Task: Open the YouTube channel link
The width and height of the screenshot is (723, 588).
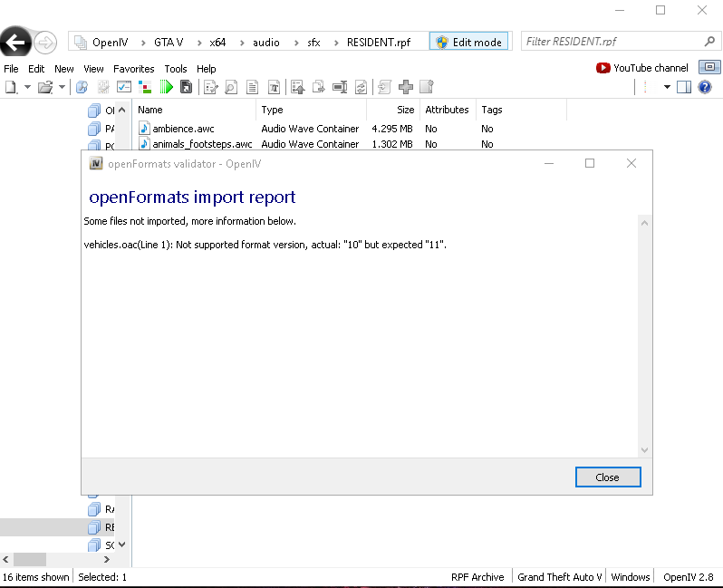Action: tap(641, 68)
